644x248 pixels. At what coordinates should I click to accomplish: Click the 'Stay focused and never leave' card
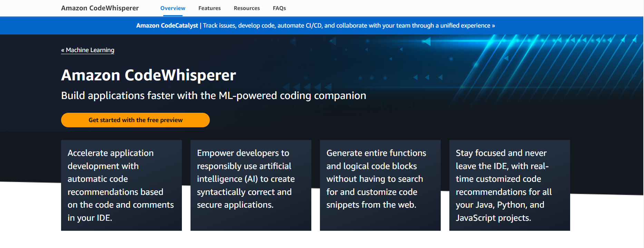pyautogui.click(x=509, y=185)
